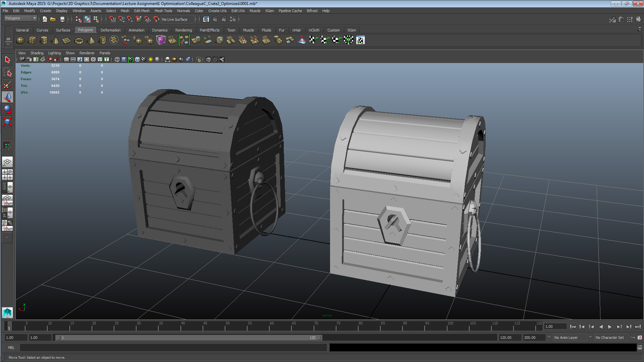Screen dimensions: 644x362
Task: Create a polygon sphere from the shelf
Action: (20, 40)
